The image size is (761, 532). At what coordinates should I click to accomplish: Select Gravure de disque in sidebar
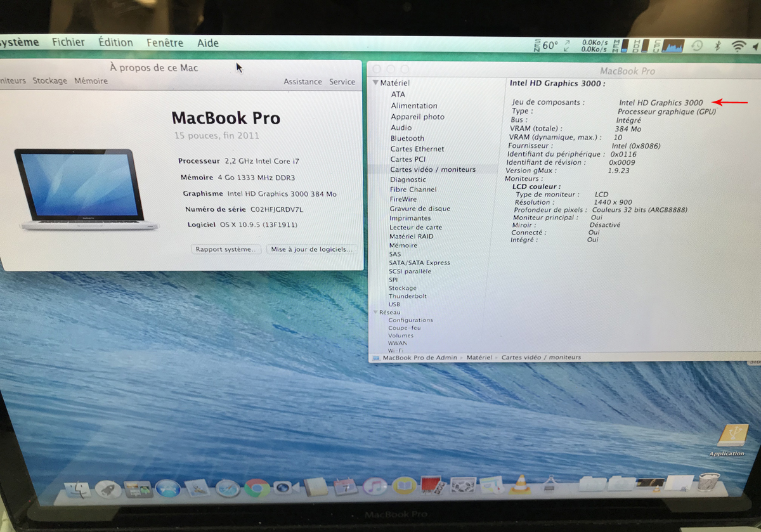pyautogui.click(x=420, y=209)
